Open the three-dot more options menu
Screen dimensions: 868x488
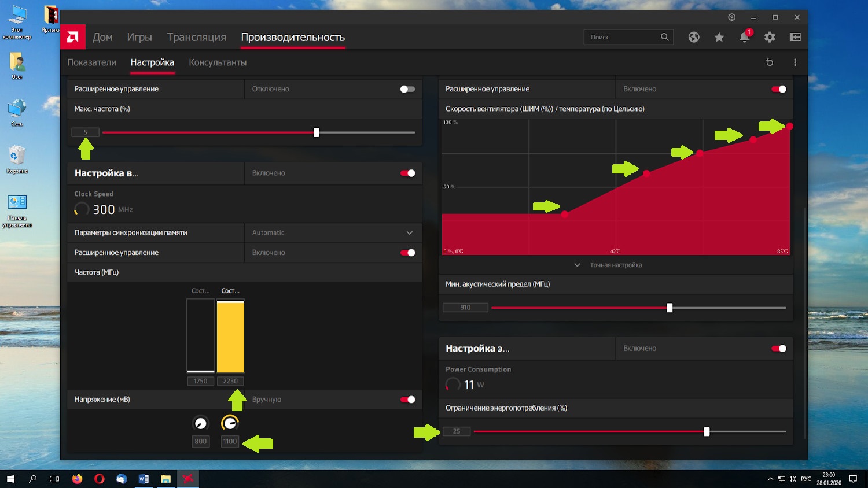coord(795,62)
